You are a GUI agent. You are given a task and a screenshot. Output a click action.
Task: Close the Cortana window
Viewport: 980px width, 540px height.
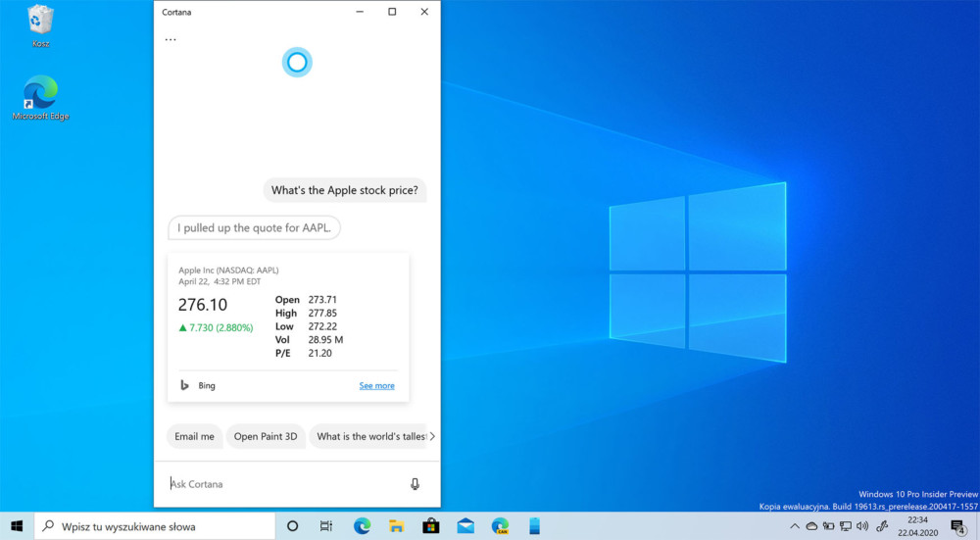coord(424,11)
